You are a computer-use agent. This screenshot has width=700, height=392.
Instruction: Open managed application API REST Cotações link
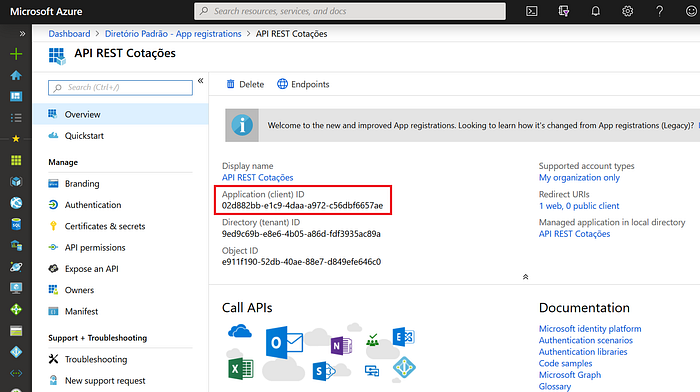tap(574, 234)
